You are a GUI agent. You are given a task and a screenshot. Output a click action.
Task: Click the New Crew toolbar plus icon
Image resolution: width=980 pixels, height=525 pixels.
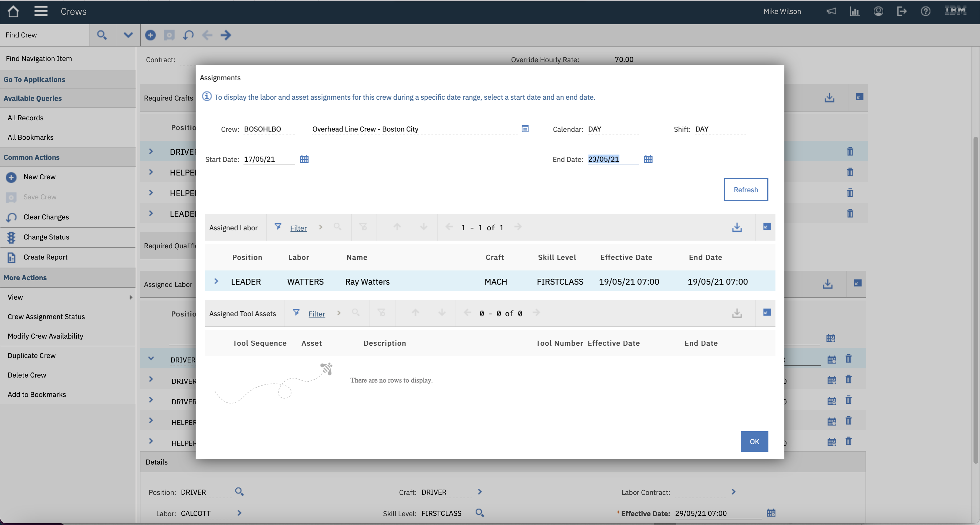click(150, 35)
